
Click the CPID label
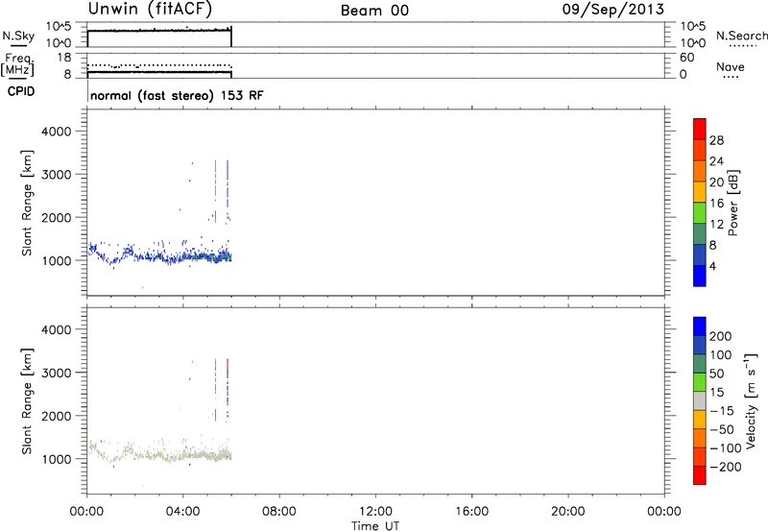[21, 91]
